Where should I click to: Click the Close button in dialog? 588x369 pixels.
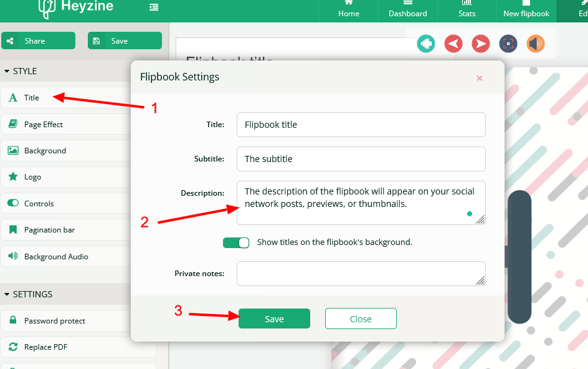(x=361, y=319)
